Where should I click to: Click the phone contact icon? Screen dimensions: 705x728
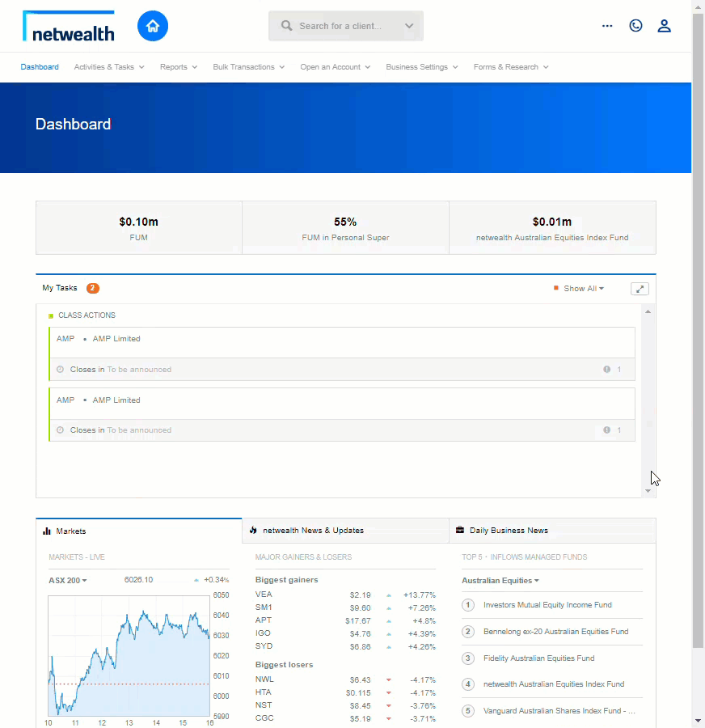pos(635,26)
